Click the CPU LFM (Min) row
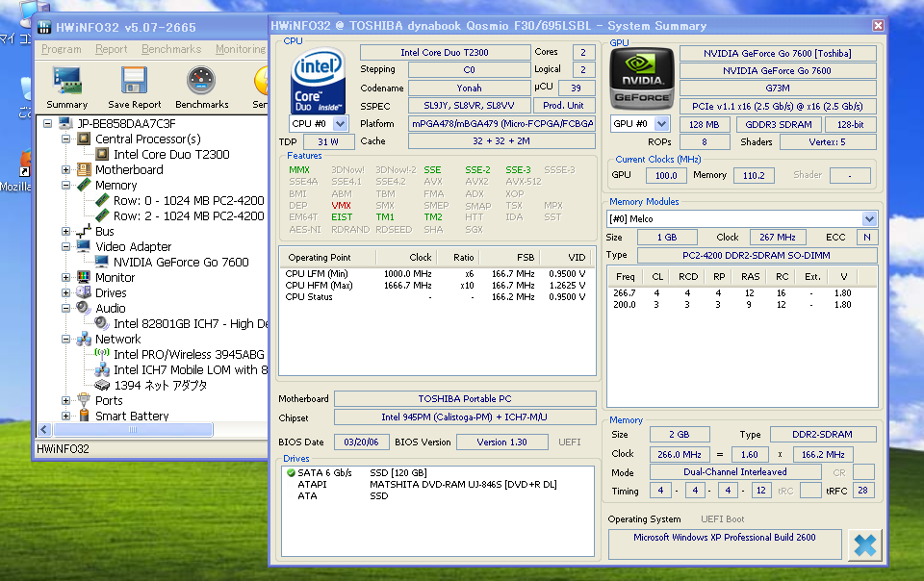The height and width of the screenshot is (581, 924). [436, 274]
